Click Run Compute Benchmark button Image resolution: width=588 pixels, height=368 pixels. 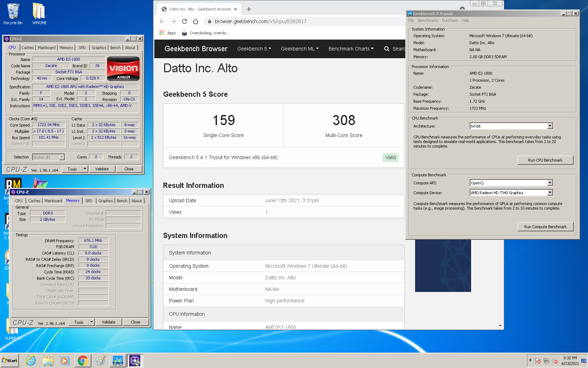coord(545,227)
